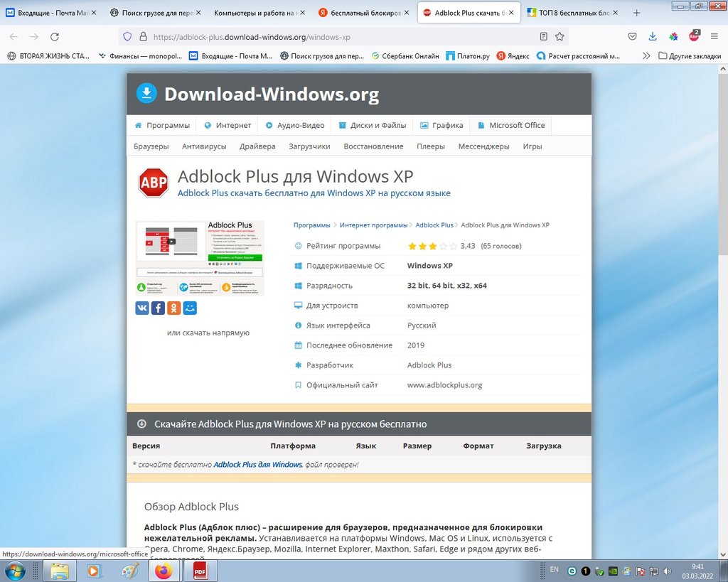Switch EN input language indicator

[554, 569]
